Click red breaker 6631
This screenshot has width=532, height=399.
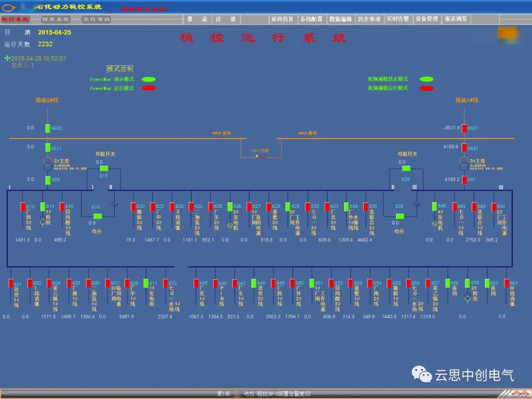pos(464,148)
